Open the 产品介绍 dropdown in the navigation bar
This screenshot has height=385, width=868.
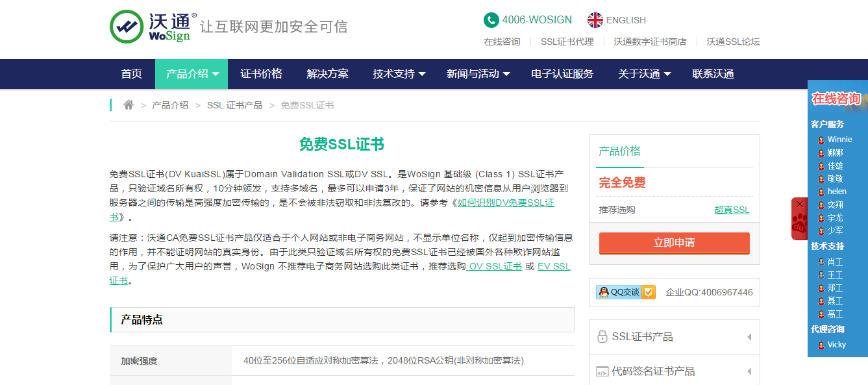[192, 74]
